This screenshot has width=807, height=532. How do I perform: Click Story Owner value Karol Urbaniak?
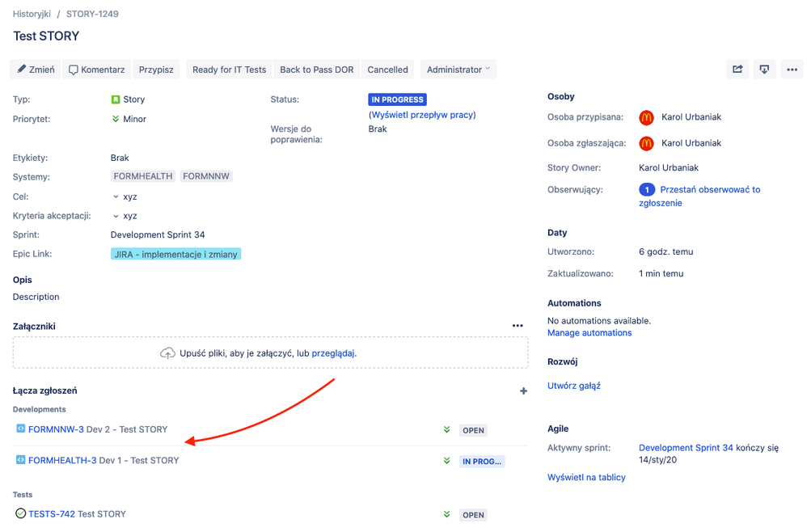coord(669,167)
